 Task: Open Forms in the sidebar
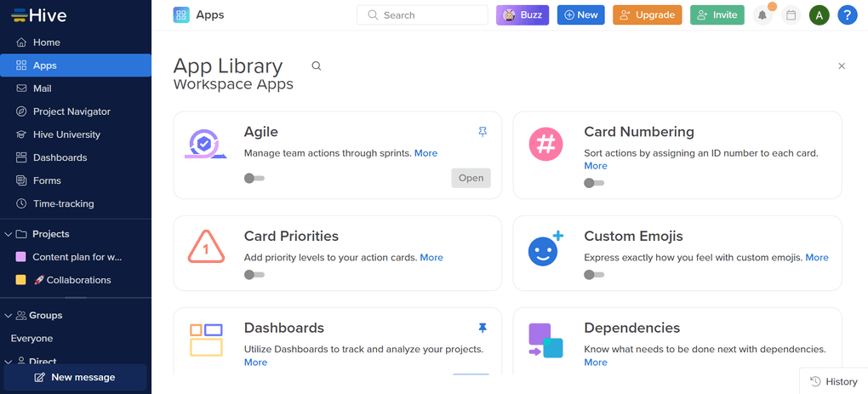pos(76,180)
